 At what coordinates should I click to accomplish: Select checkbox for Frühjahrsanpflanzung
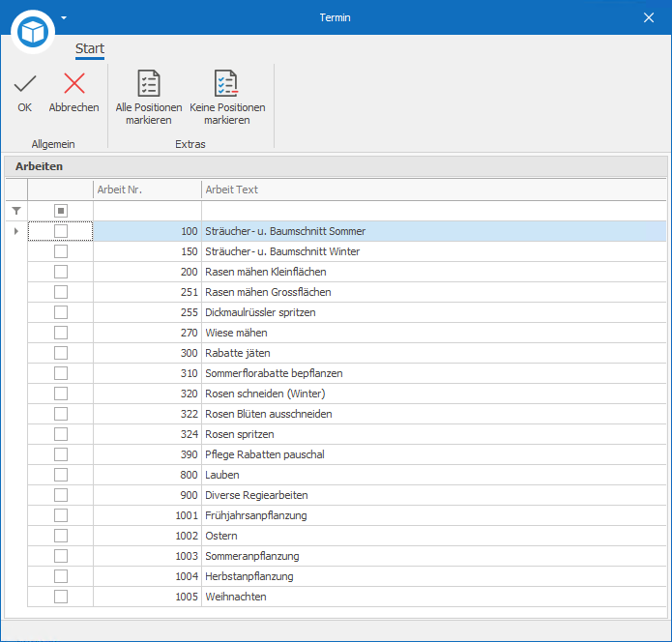click(61, 515)
